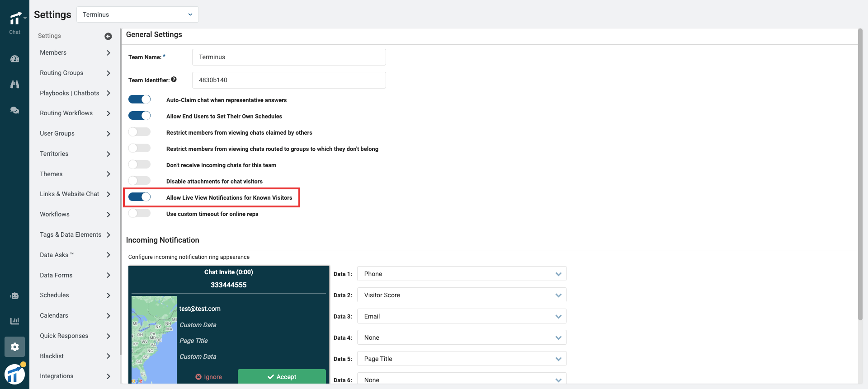Click Team Identifier help question icon
Screen dimensions: 868x389
(x=174, y=80)
